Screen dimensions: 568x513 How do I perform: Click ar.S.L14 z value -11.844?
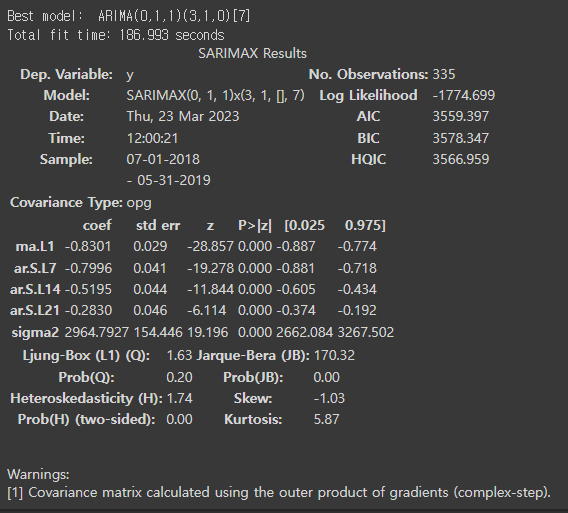click(210, 289)
